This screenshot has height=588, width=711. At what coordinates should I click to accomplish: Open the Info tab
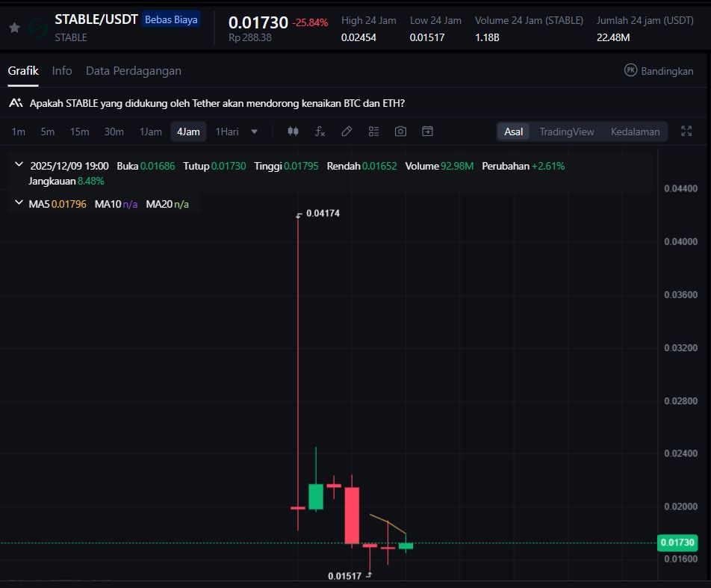62,71
